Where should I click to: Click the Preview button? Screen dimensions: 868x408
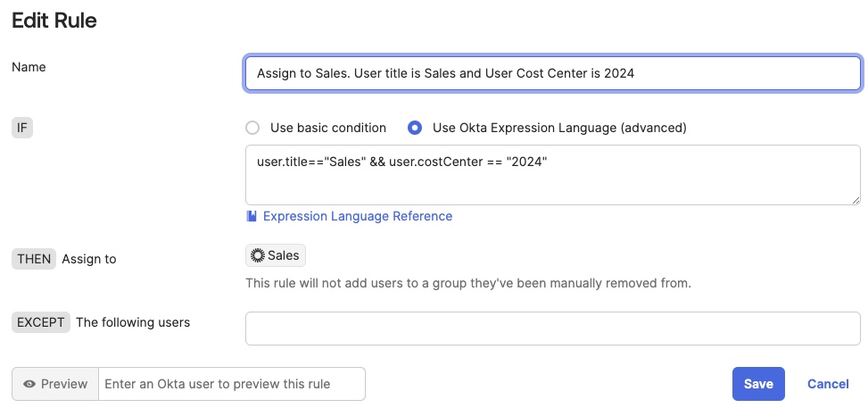[55, 384]
